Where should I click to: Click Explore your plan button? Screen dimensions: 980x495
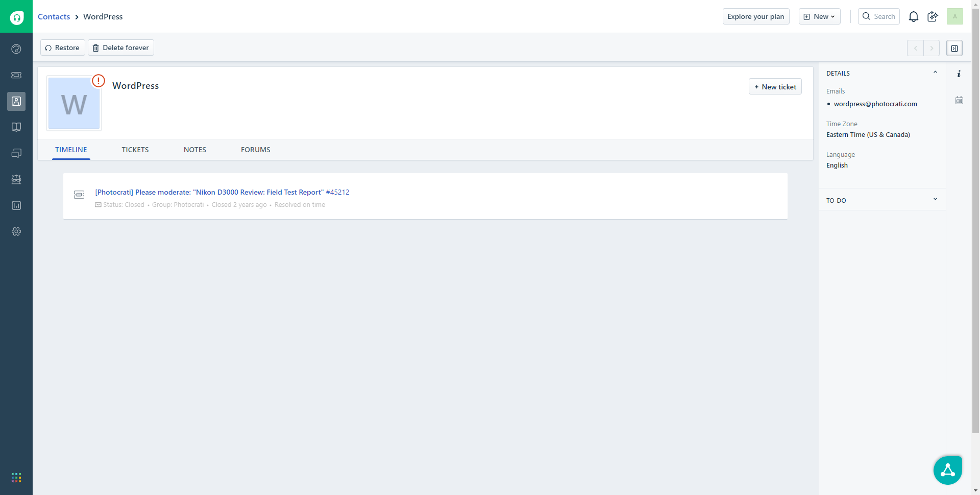pos(756,16)
